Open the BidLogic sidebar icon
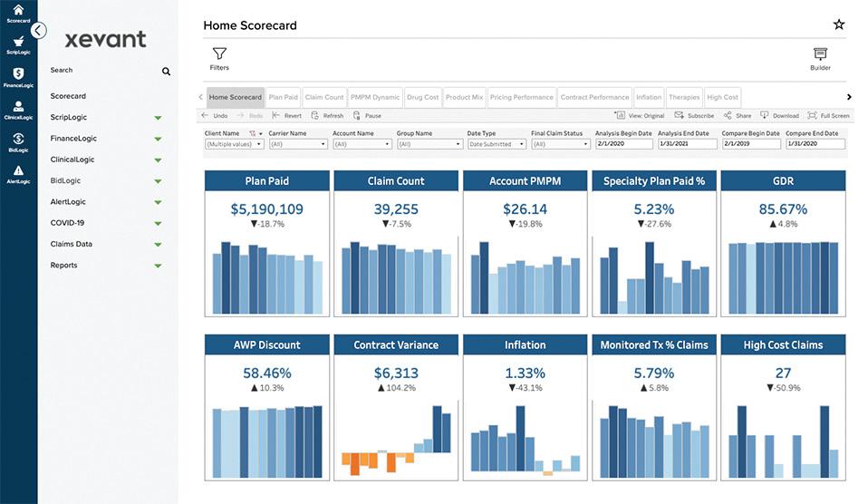Image resolution: width=868 pixels, height=504 pixels. point(18,139)
